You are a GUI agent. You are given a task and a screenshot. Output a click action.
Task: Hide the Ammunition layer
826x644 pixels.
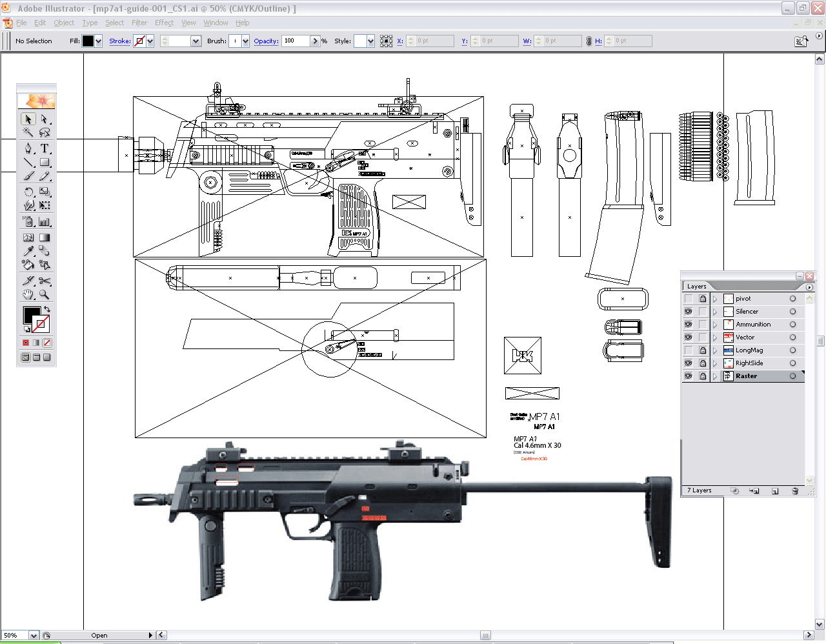coord(689,325)
